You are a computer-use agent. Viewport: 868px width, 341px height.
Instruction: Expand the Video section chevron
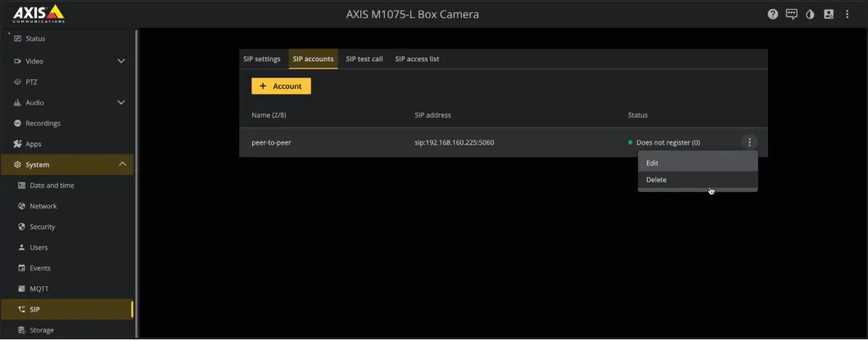[x=121, y=61]
